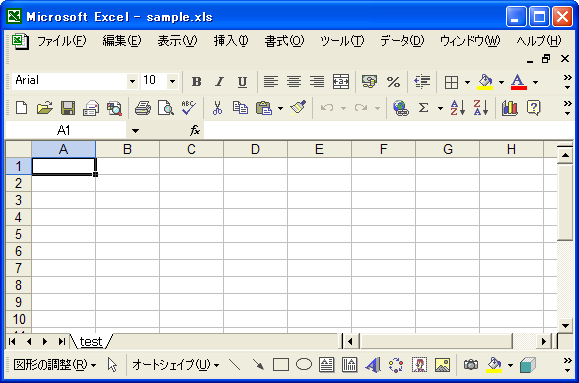Viewport: 579px width, 383px height.
Task: Select the Line drawing tool
Action: tap(234, 365)
